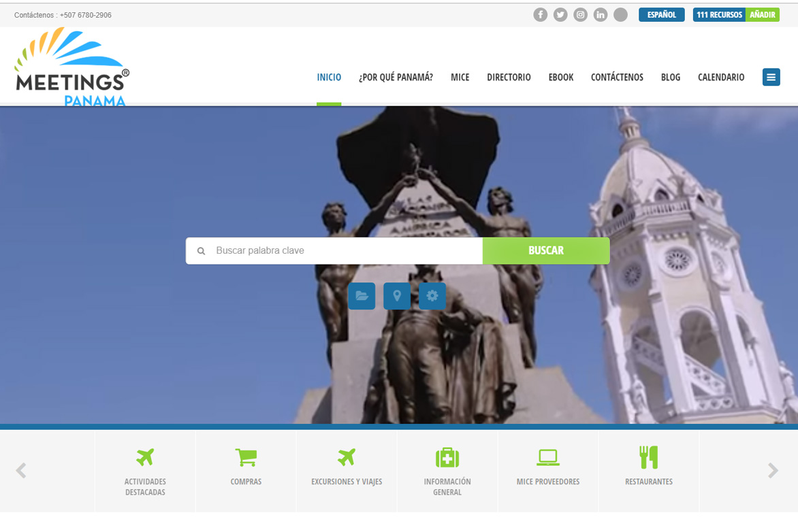The height and width of the screenshot is (532, 798).
Task: Click the 111 RECURSOS button
Action: tap(719, 15)
